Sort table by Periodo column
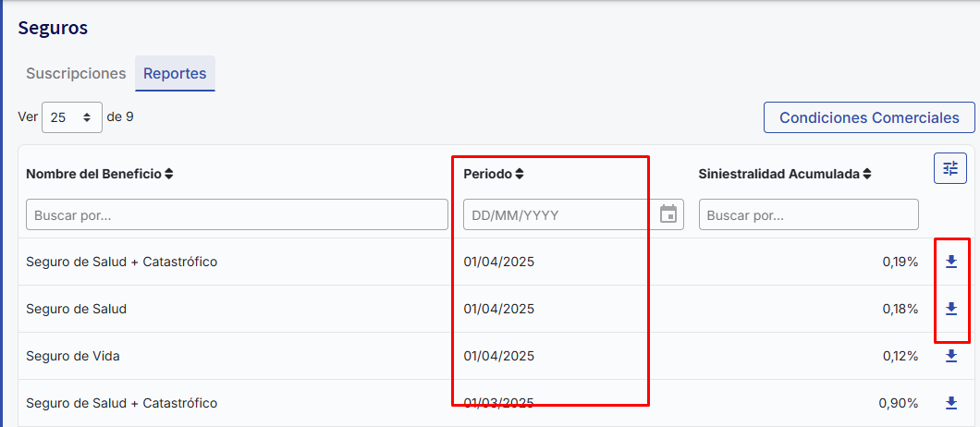Screen dimensions: 980x427 click(520, 174)
